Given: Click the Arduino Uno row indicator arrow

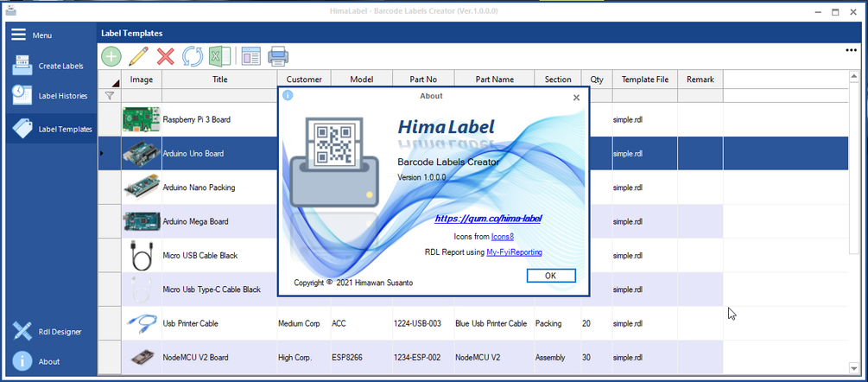Looking at the screenshot, I should [x=101, y=153].
